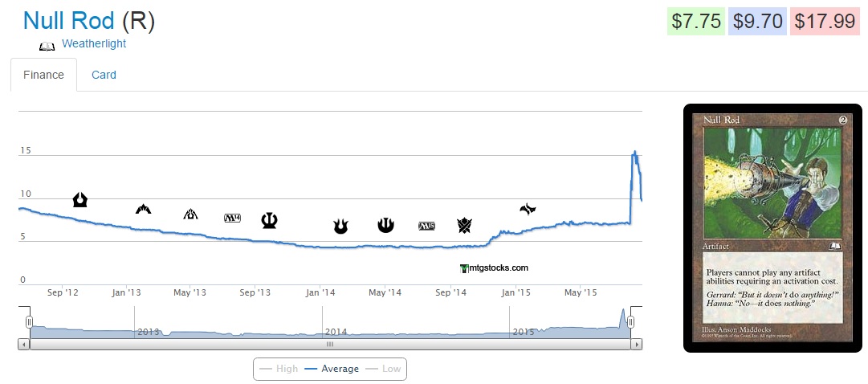Image resolution: width=868 pixels, height=384 pixels.
Task: Click the Fate Reforged set marker
Action: pos(528,210)
